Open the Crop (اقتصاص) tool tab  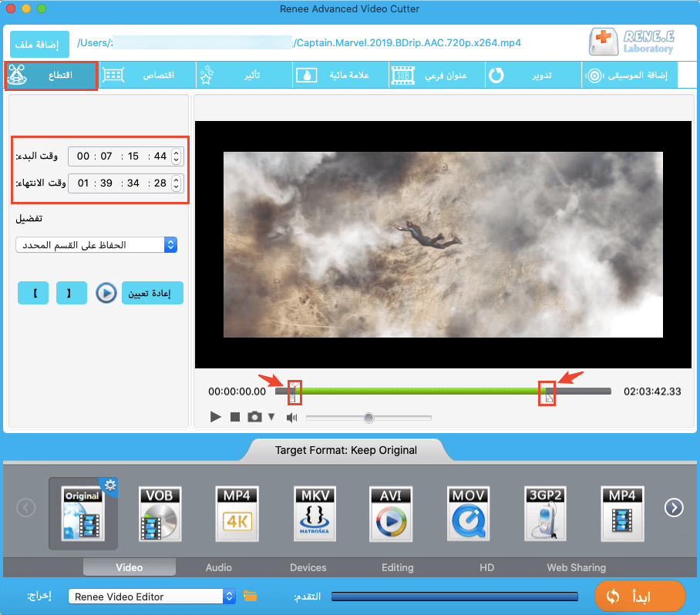pyautogui.click(x=147, y=75)
